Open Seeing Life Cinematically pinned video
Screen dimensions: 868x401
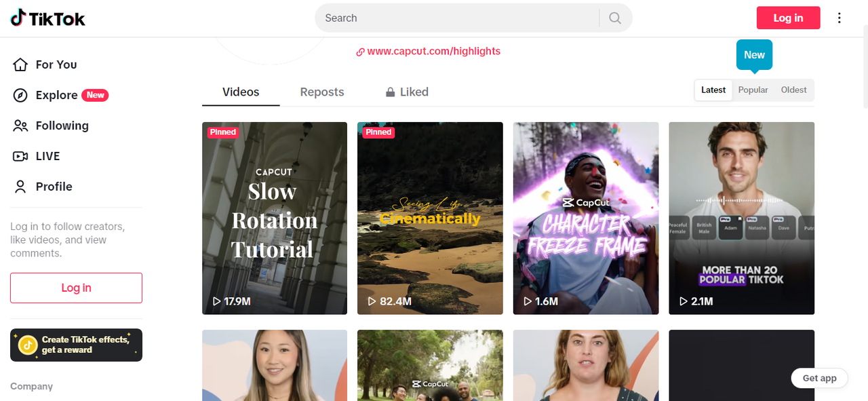pyautogui.click(x=430, y=218)
